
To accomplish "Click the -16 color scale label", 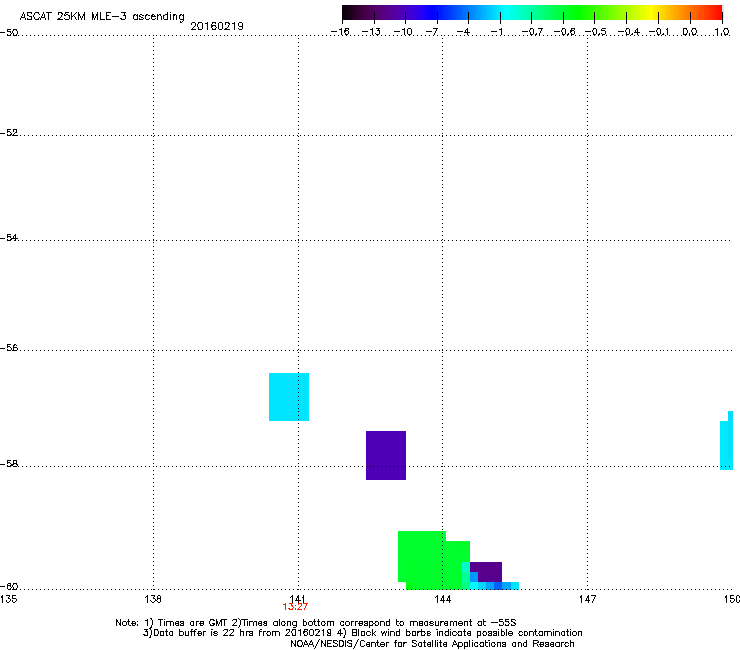I will point(340,32).
